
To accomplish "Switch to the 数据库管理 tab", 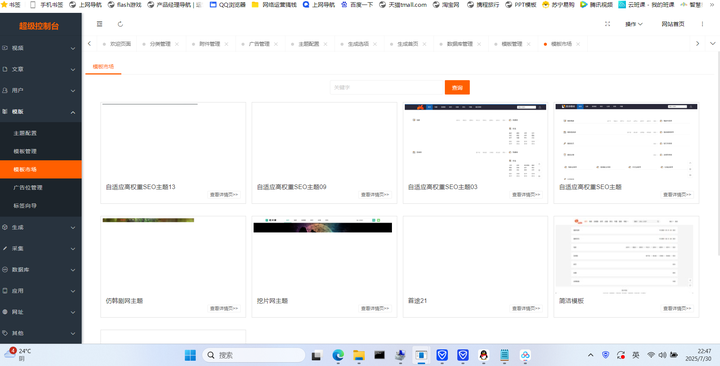I will point(460,44).
